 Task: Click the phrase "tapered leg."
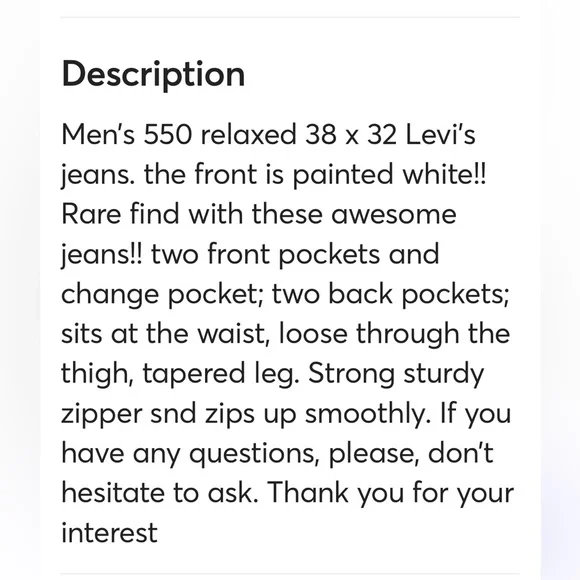pos(221,374)
